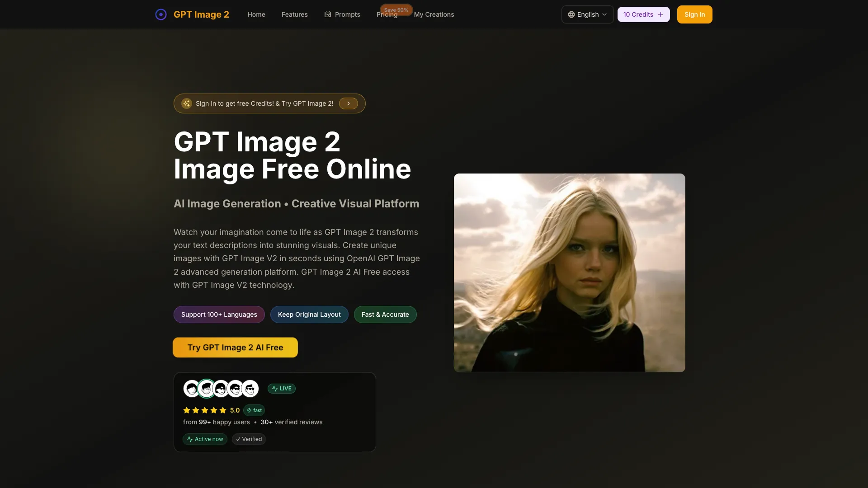The width and height of the screenshot is (868, 488).
Task: Select Home in the navigation bar
Action: click(x=256, y=14)
